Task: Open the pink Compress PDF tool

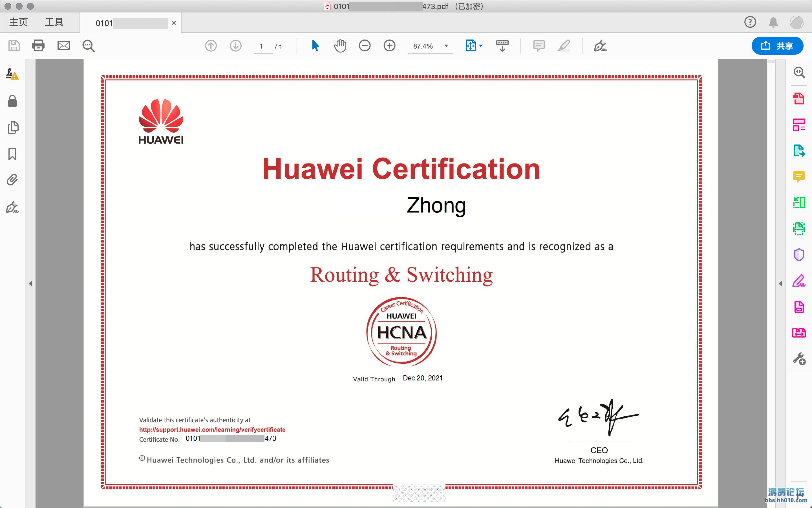Action: click(x=799, y=333)
